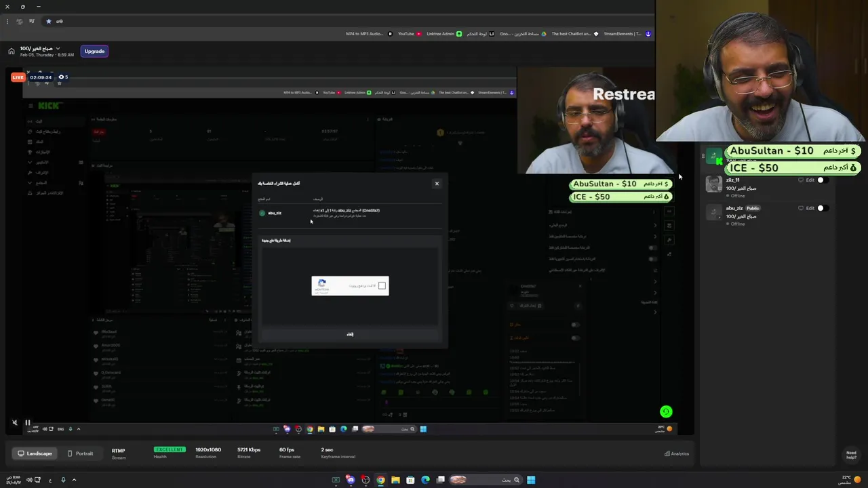Click the 02:09:34 stream timer
The width and height of the screenshot is (868, 488).
click(x=41, y=77)
